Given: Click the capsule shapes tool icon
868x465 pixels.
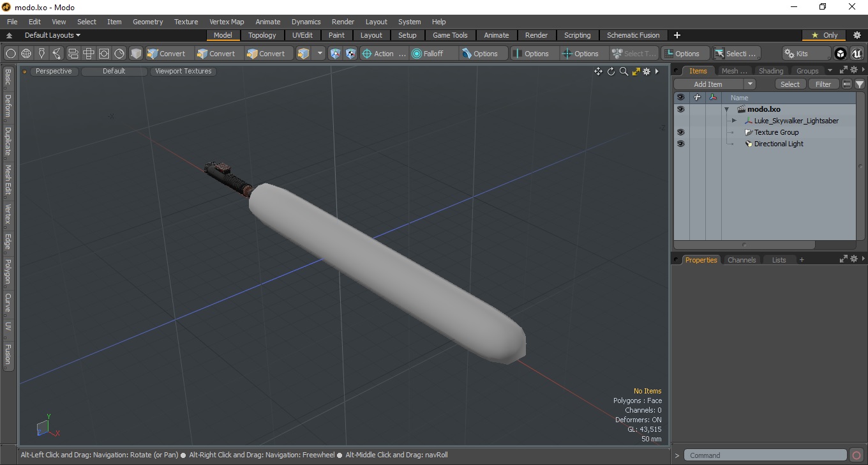Looking at the screenshot, I should click(73, 54).
